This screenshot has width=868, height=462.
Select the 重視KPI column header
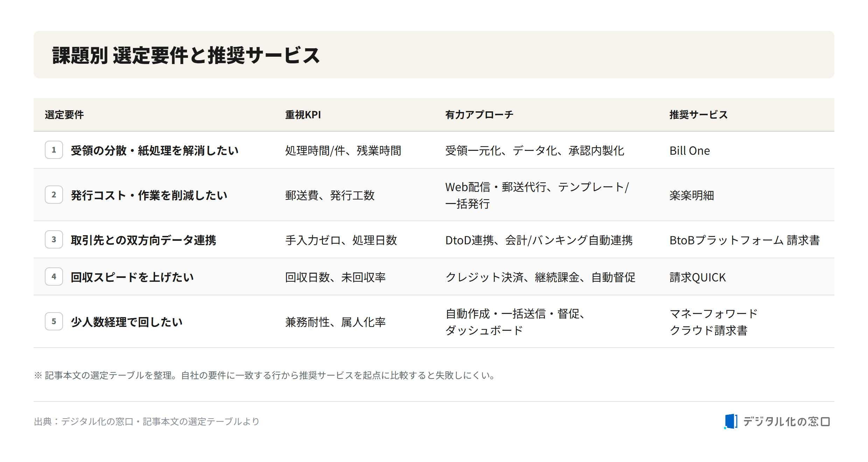tap(303, 115)
